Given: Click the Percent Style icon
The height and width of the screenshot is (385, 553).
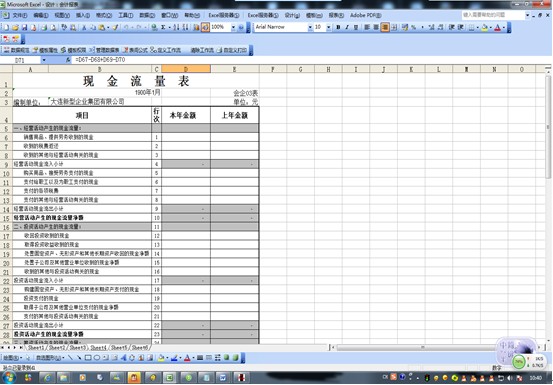Looking at the screenshot, I should (413, 27).
